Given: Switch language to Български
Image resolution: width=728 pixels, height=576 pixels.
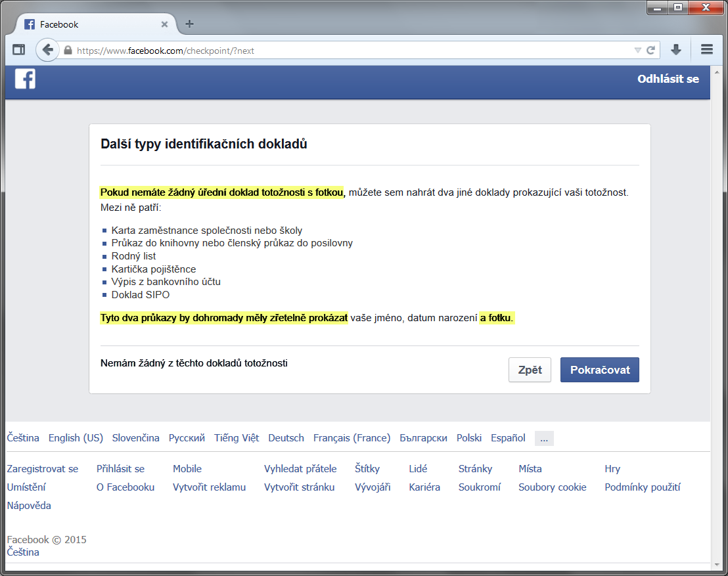Looking at the screenshot, I should coord(423,437).
